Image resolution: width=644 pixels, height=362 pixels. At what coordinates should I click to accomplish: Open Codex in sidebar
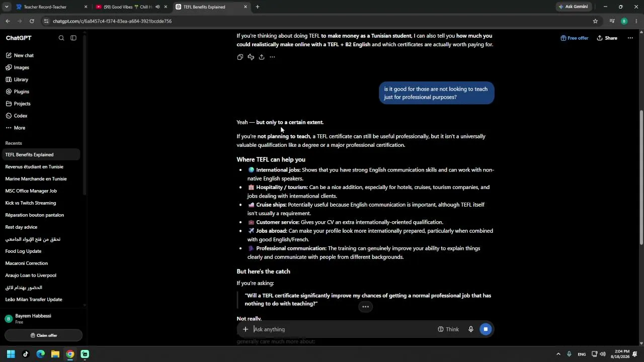point(40,116)
